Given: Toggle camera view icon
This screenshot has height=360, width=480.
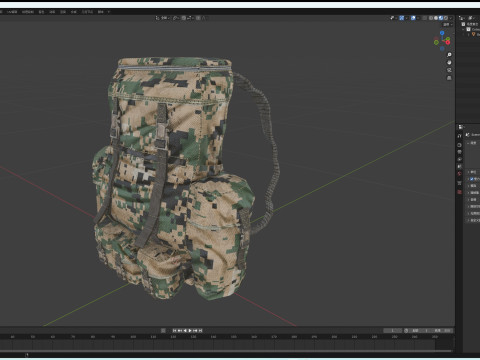Looking at the screenshot, I should (x=449, y=70).
